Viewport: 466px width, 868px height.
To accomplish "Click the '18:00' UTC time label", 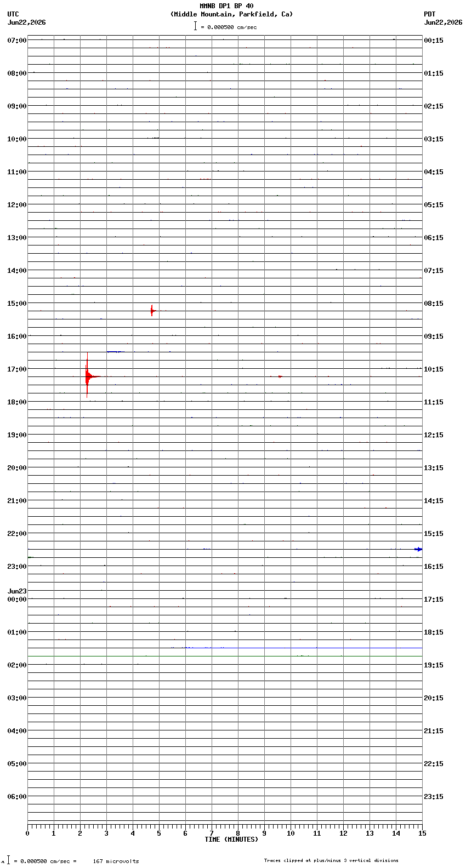I will coord(17,402).
